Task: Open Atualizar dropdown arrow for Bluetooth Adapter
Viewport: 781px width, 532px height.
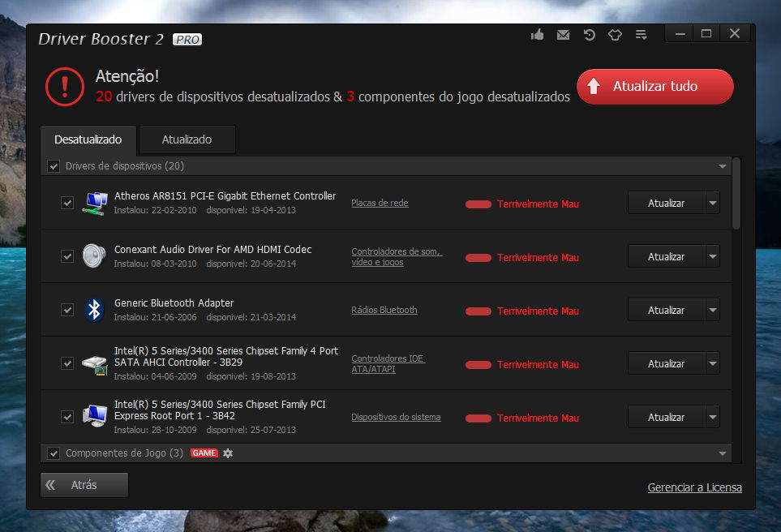Action: (x=713, y=310)
